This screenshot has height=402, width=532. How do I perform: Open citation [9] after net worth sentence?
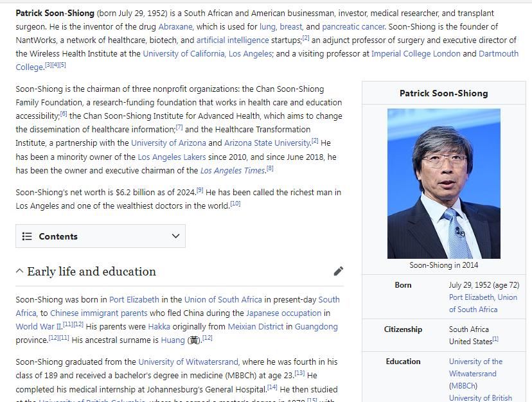point(200,190)
